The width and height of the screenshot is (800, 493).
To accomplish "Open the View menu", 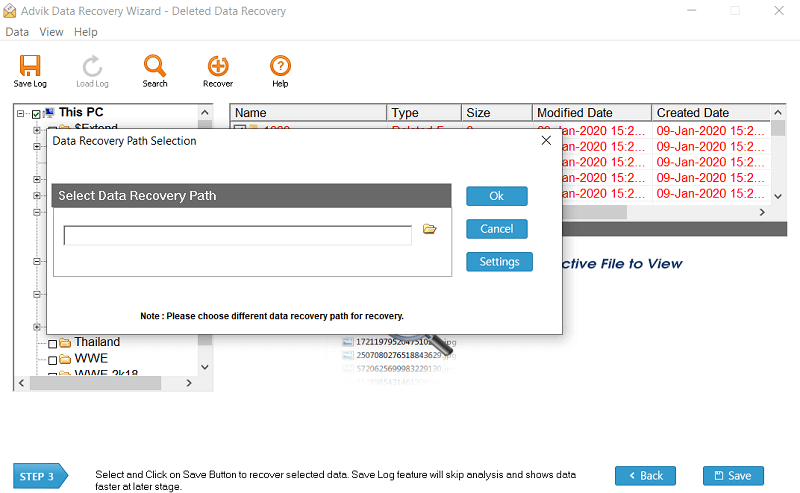I will tap(51, 32).
